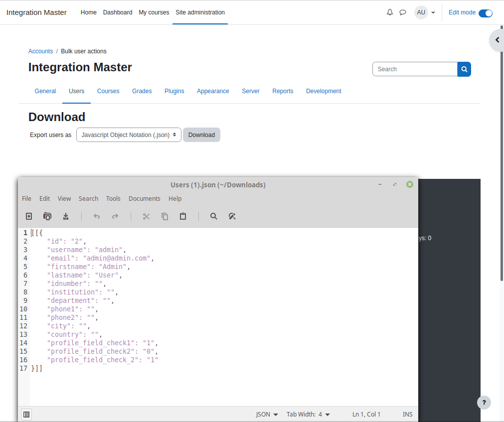Image resolution: width=504 pixels, height=422 pixels.
Task: Submit search with magnifier button
Action: [464, 69]
